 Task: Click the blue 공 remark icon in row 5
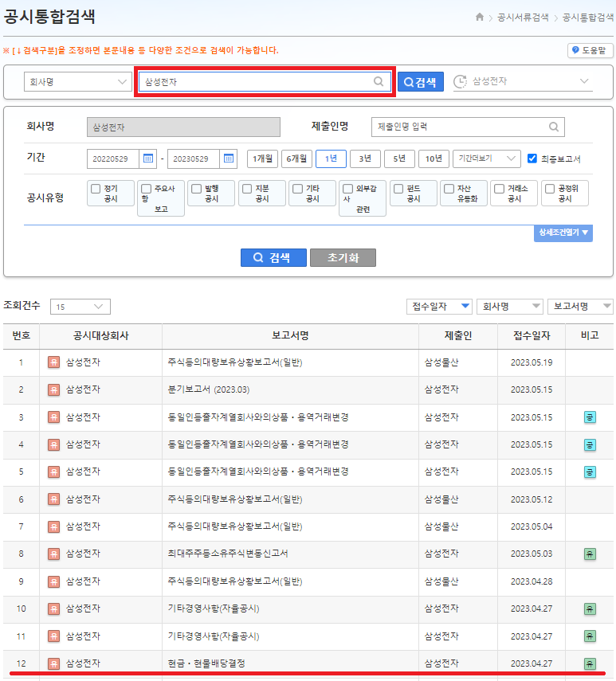(x=590, y=472)
